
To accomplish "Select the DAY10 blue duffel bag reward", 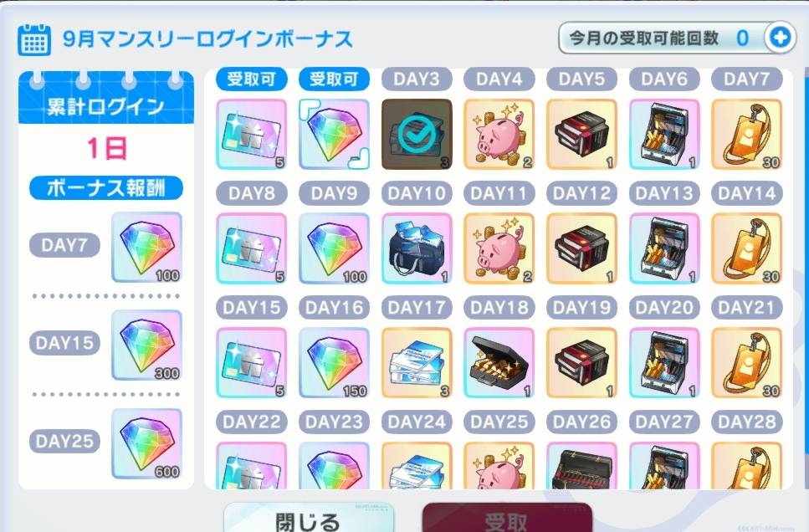I will pos(417,248).
